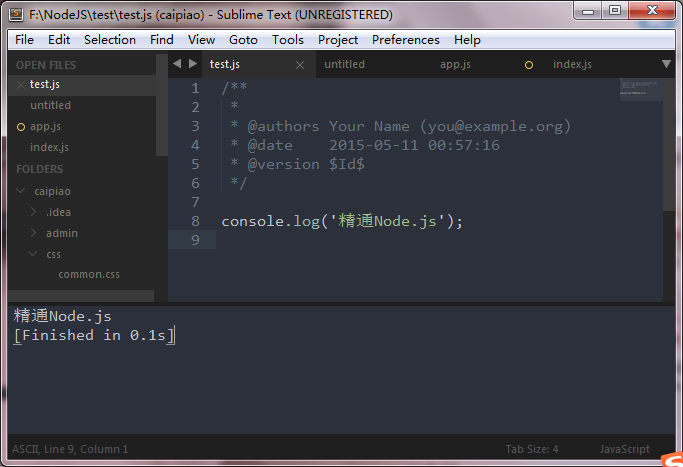This screenshot has width=683, height=467.
Task: Collapse the css folder
Action: tap(33, 254)
